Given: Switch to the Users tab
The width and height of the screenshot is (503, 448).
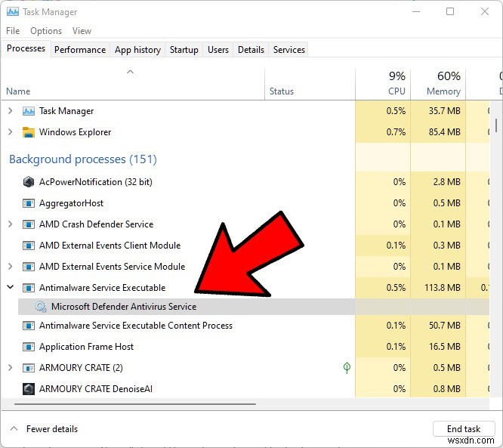Looking at the screenshot, I should 218,50.
